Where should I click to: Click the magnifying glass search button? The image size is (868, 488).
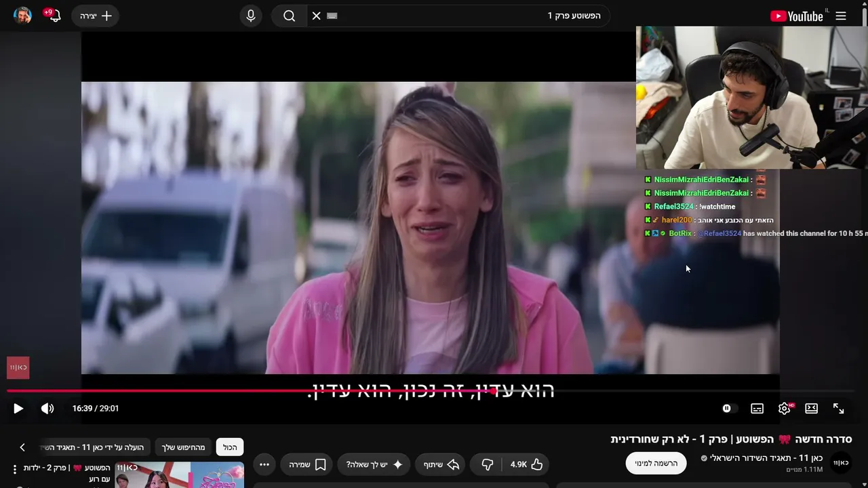click(x=289, y=16)
